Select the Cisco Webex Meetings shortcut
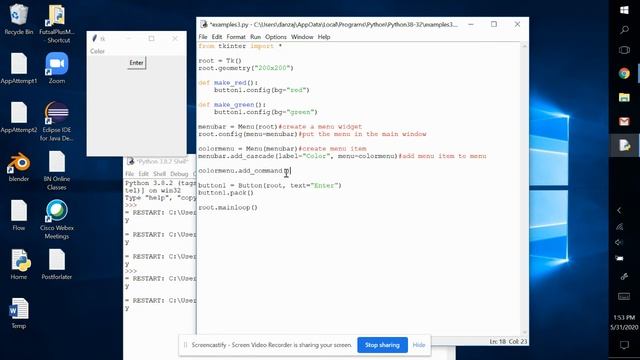The width and height of the screenshot is (640, 360). [x=57, y=219]
